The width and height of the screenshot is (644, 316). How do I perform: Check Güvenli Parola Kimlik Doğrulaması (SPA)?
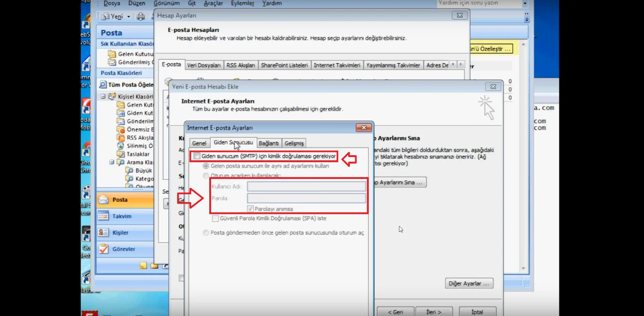coord(215,218)
